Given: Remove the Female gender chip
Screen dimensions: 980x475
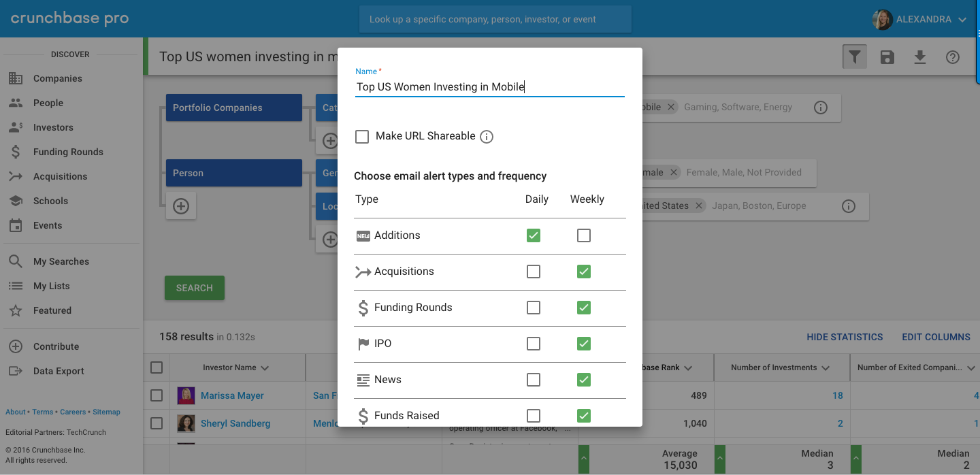Looking at the screenshot, I should (673, 172).
